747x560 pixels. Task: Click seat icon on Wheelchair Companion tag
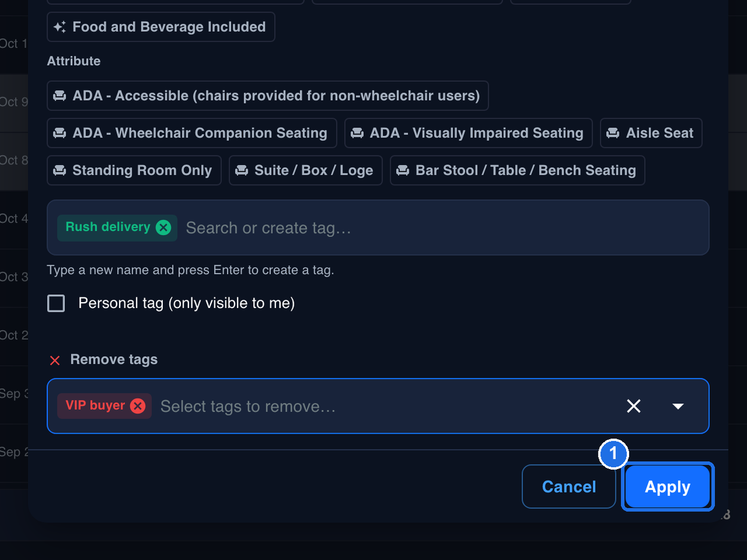pyautogui.click(x=60, y=133)
